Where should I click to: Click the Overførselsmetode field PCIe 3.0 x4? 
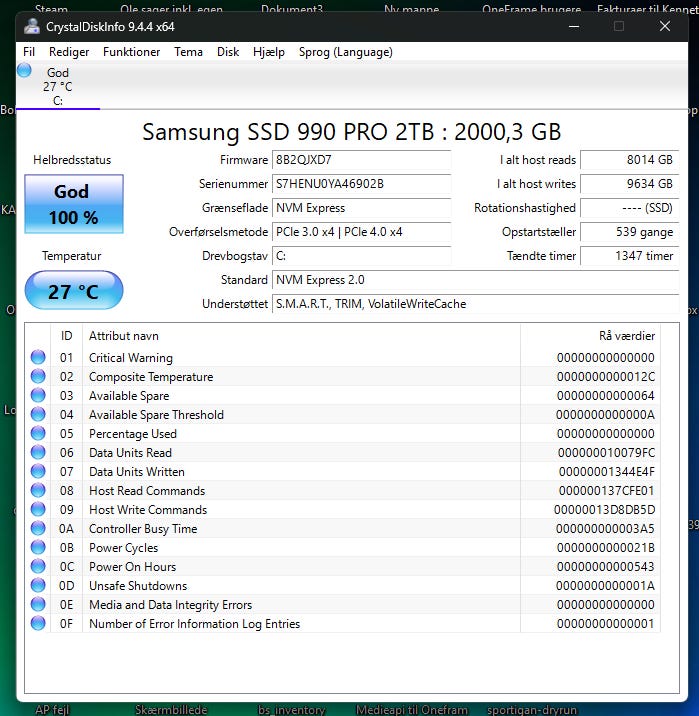pos(362,232)
